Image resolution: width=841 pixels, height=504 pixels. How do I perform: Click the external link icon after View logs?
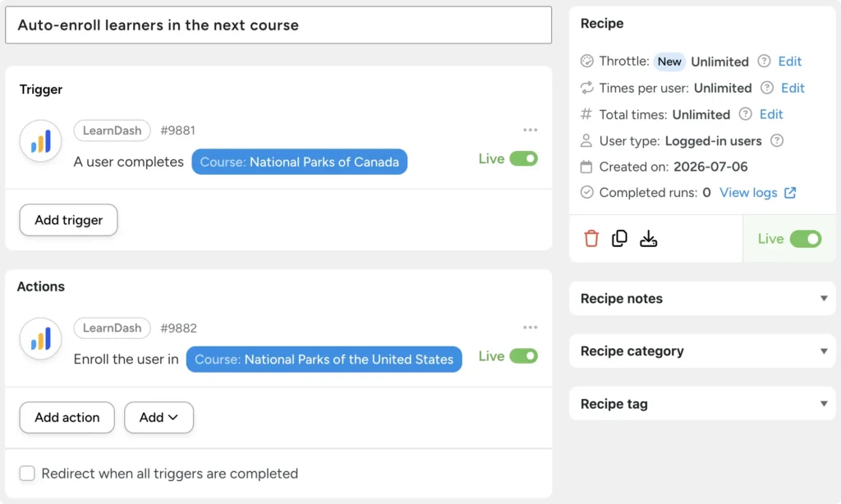point(790,192)
